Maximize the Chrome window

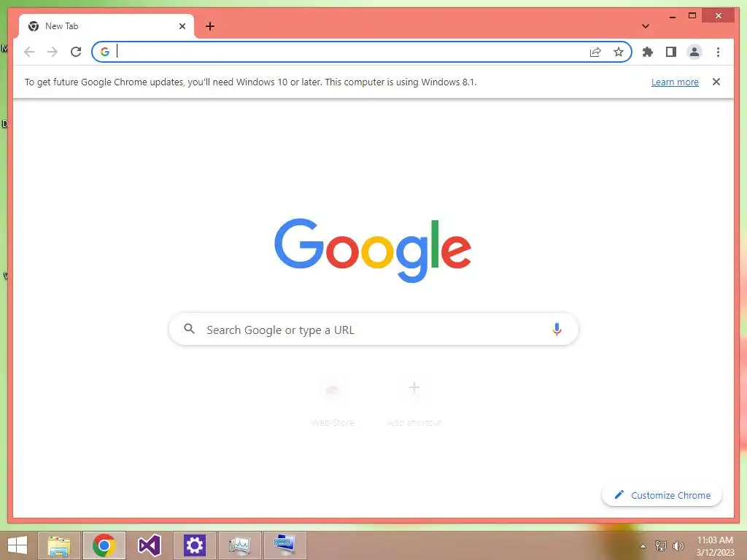(x=692, y=16)
